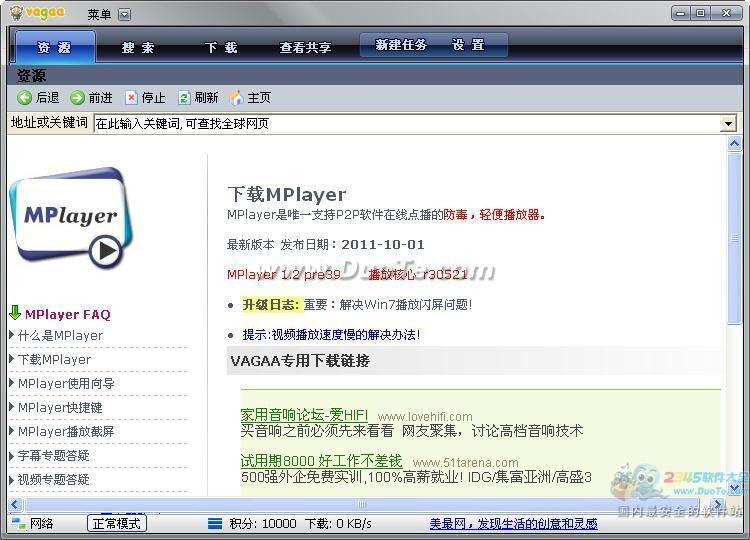
Task: Open the 下载 tab
Action: (221, 47)
